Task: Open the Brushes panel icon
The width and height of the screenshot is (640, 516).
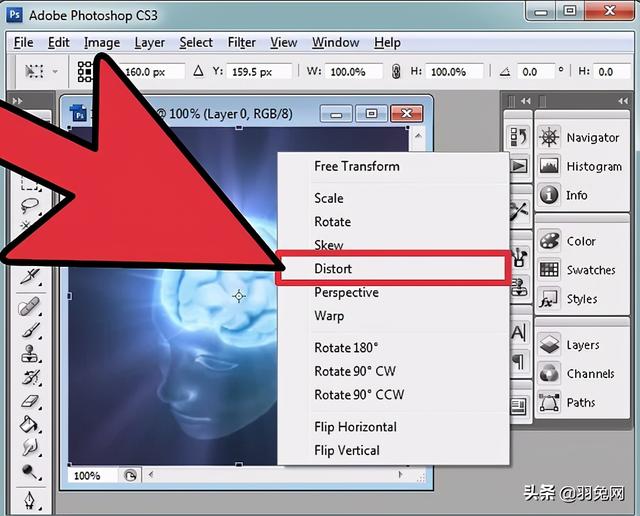Action: (x=519, y=257)
